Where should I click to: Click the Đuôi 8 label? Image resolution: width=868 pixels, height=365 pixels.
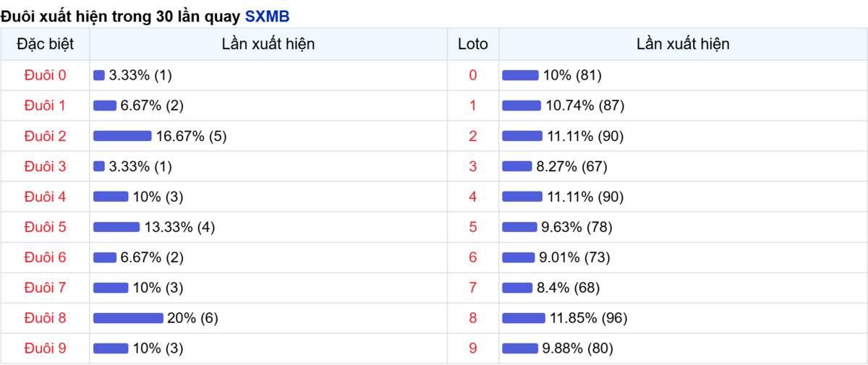pos(45,318)
